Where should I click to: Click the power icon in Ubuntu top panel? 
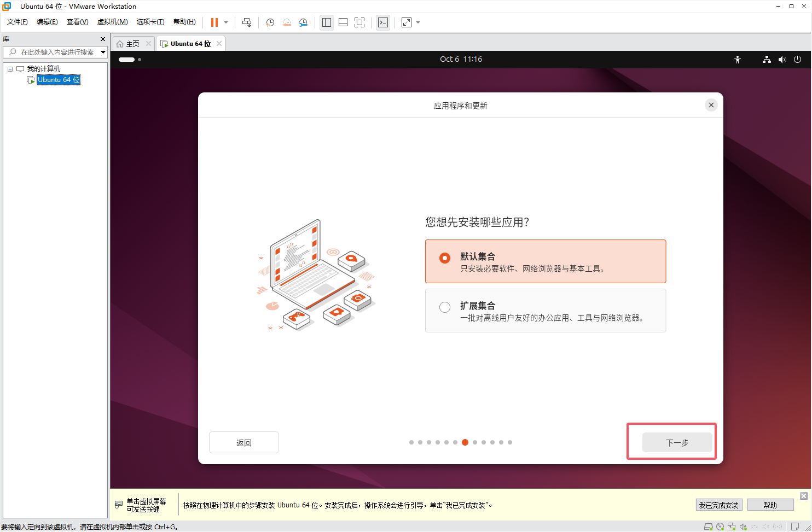coord(798,60)
